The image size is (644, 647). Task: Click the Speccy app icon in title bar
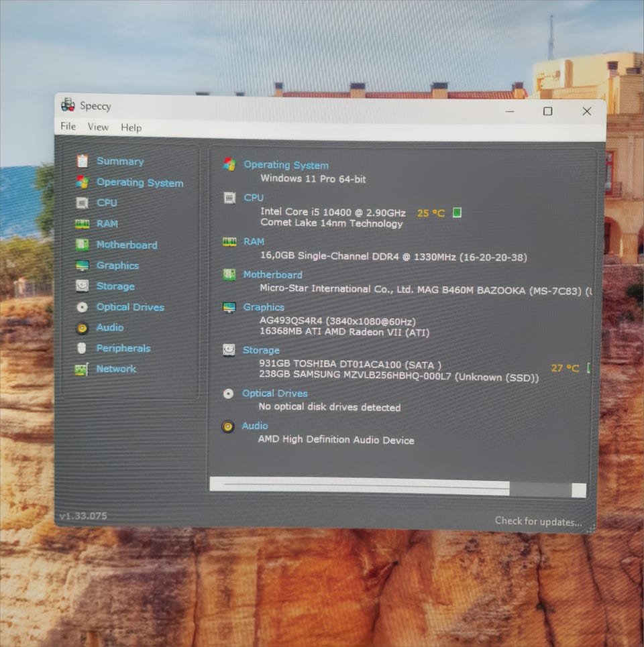coord(68,105)
